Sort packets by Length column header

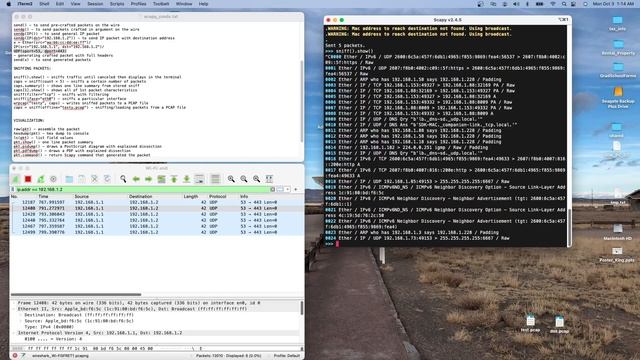[x=191, y=196]
